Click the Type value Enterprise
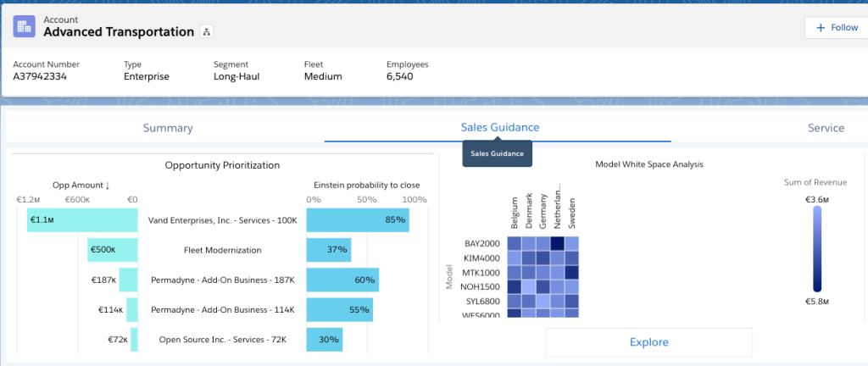This screenshot has width=868, height=366. pyautogui.click(x=147, y=77)
